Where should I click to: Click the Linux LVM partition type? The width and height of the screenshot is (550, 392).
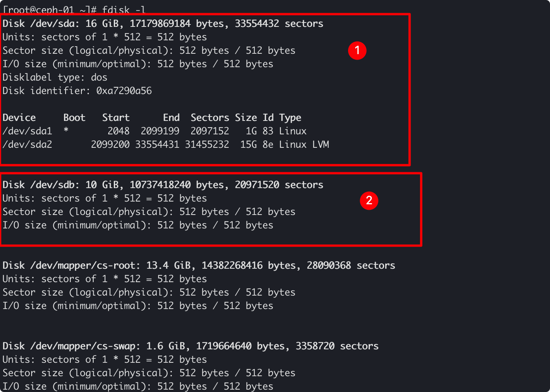point(304,145)
